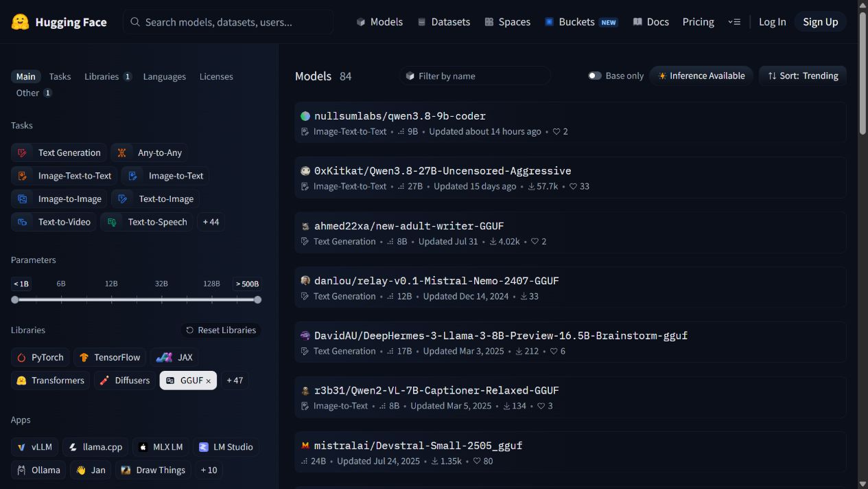Click the 32B mark on parameters slider
The height and width of the screenshot is (489, 868).
(161, 284)
